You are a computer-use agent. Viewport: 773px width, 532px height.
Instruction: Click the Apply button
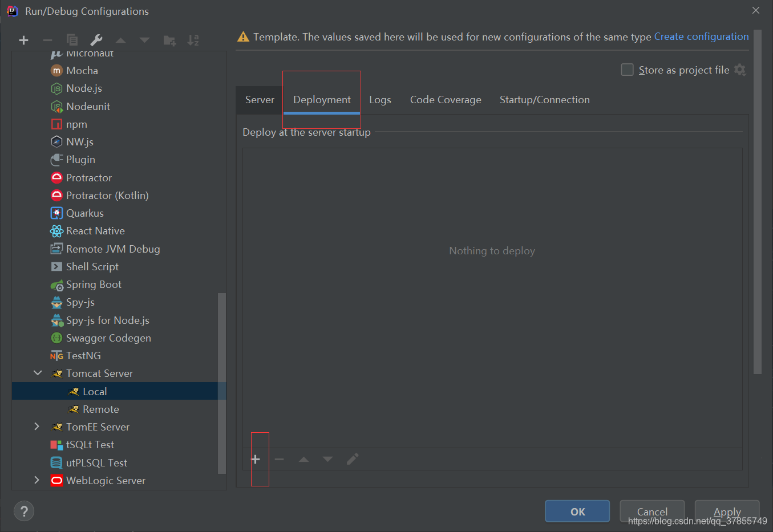(x=727, y=511)
